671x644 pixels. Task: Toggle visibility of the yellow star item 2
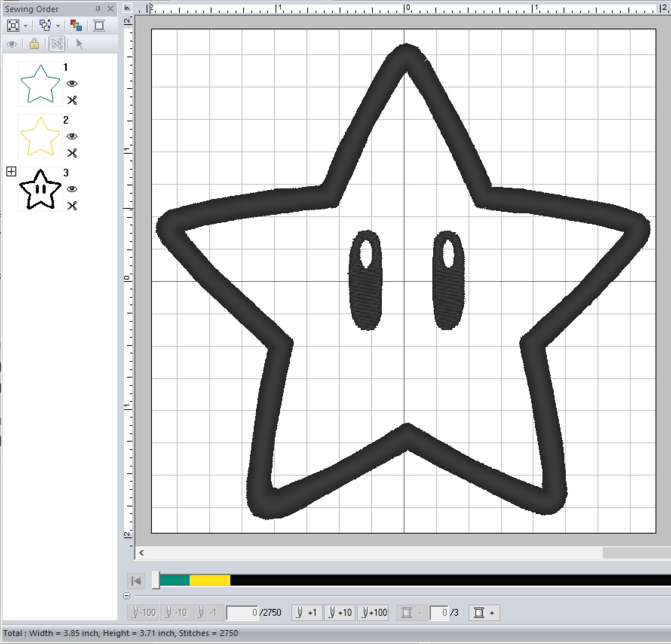72,136
